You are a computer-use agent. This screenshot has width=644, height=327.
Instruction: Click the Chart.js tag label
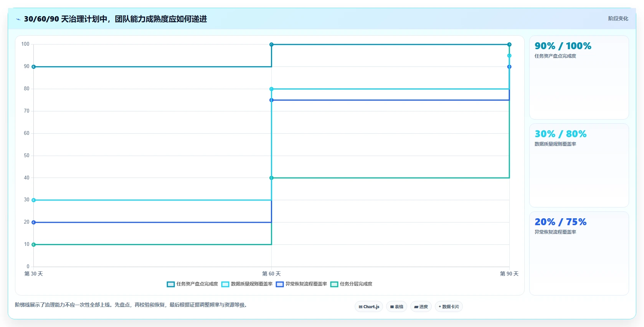371,307
